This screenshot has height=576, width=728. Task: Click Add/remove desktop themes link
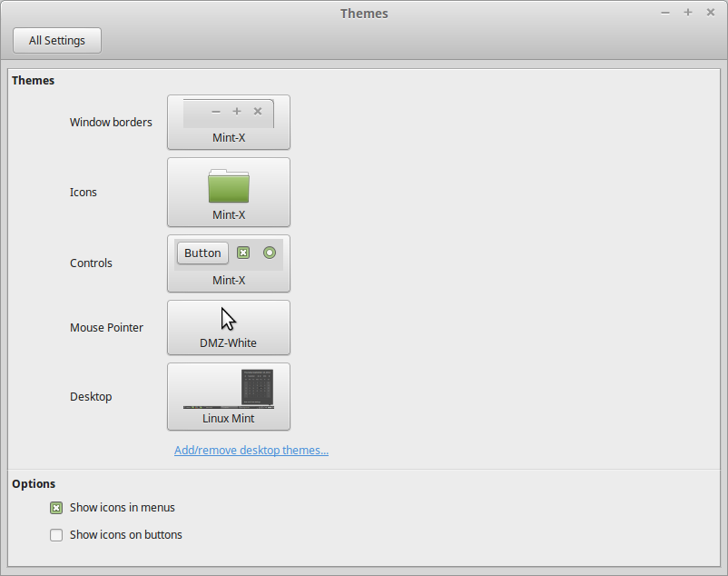251,450
